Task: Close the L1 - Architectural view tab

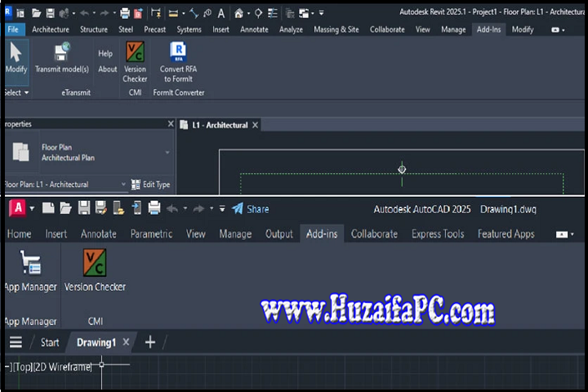Action: (255, 125)
